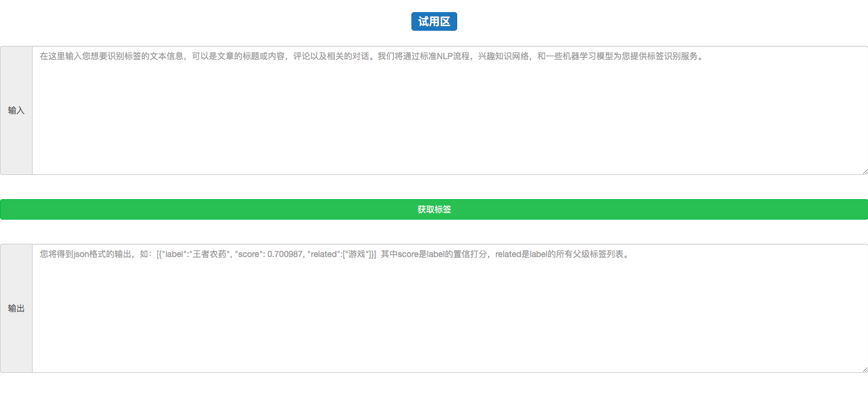
Task: Click the blue 试用区 badge
Action: 434,22
